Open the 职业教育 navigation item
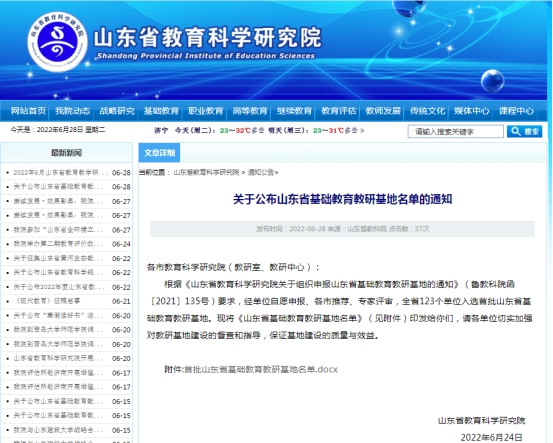 pos(206,111)
